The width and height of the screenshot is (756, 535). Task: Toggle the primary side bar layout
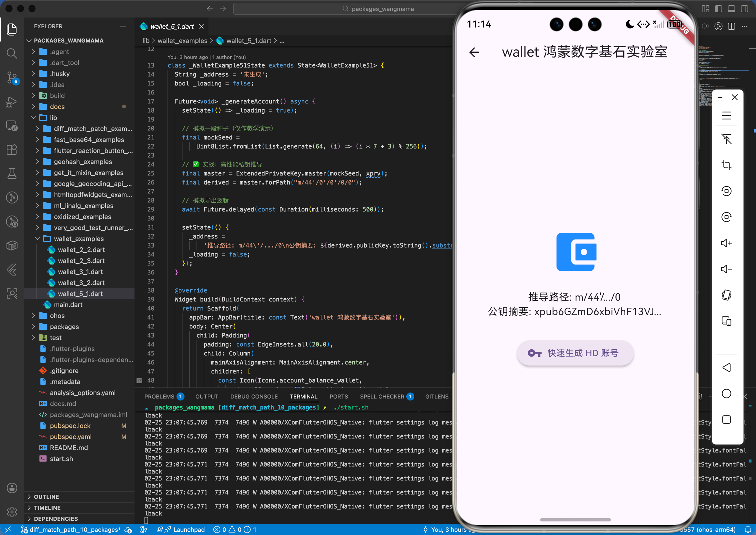tap(718, 9)
